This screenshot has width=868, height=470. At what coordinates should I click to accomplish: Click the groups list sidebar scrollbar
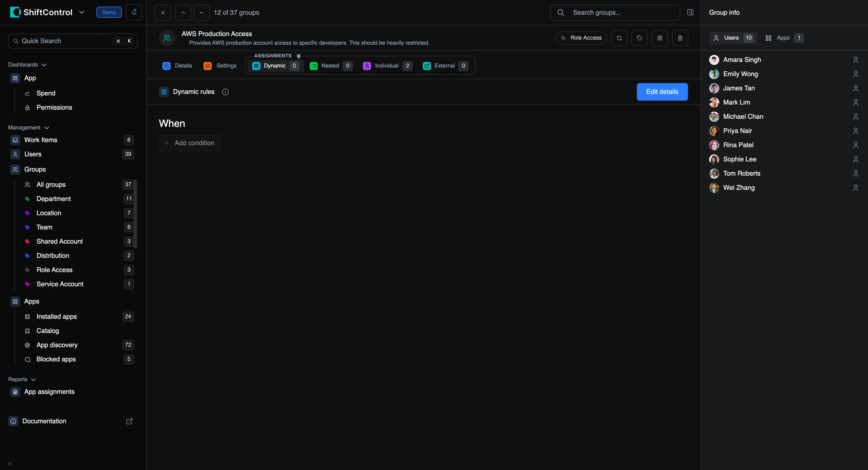(x=136, y=214)
